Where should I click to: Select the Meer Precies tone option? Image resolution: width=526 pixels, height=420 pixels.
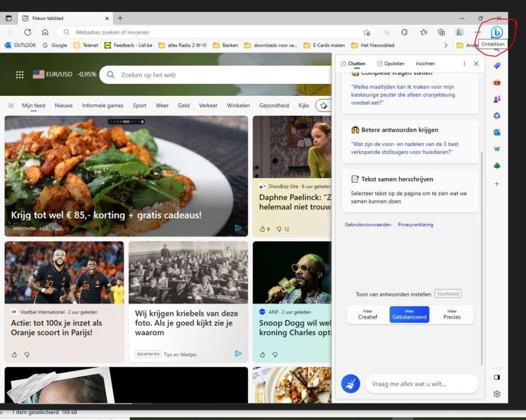tap(452, 314)
